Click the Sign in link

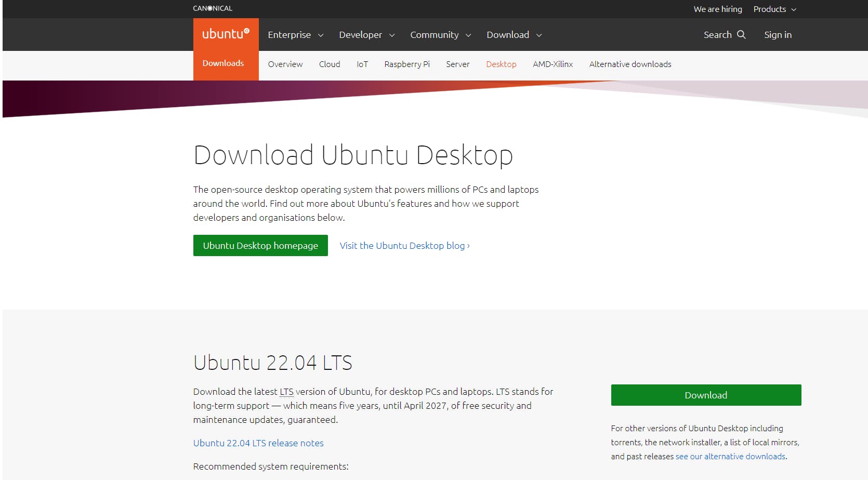click(x=778, y=35)
